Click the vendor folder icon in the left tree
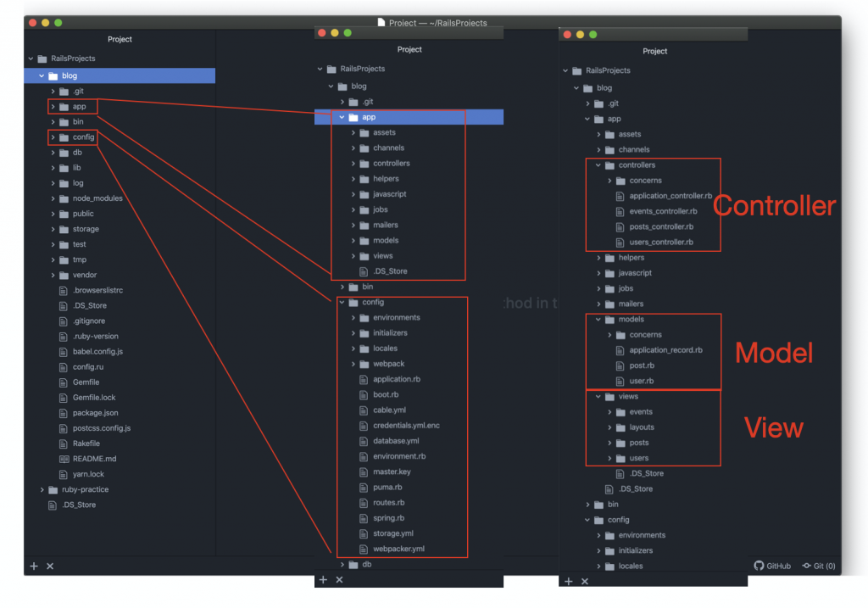Image resolution: width=868 pixels, height=608 pixels. pyautogui.click(x=64, y=276)
